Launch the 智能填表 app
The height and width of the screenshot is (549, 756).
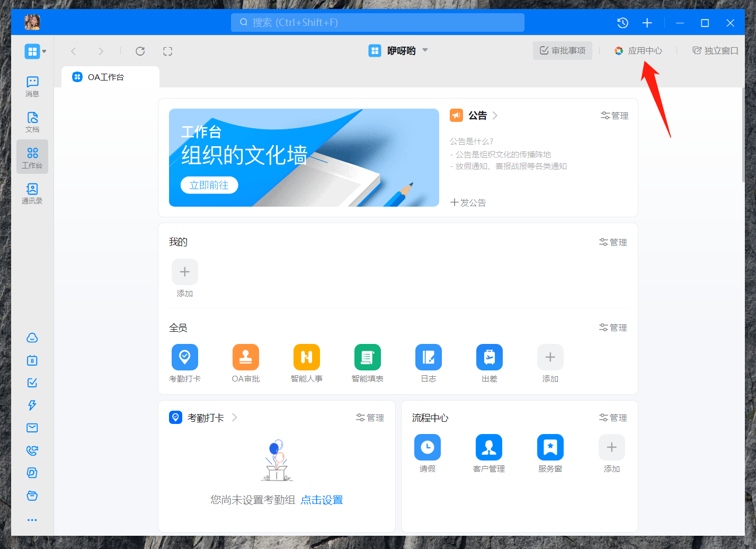tap(368, 363)
